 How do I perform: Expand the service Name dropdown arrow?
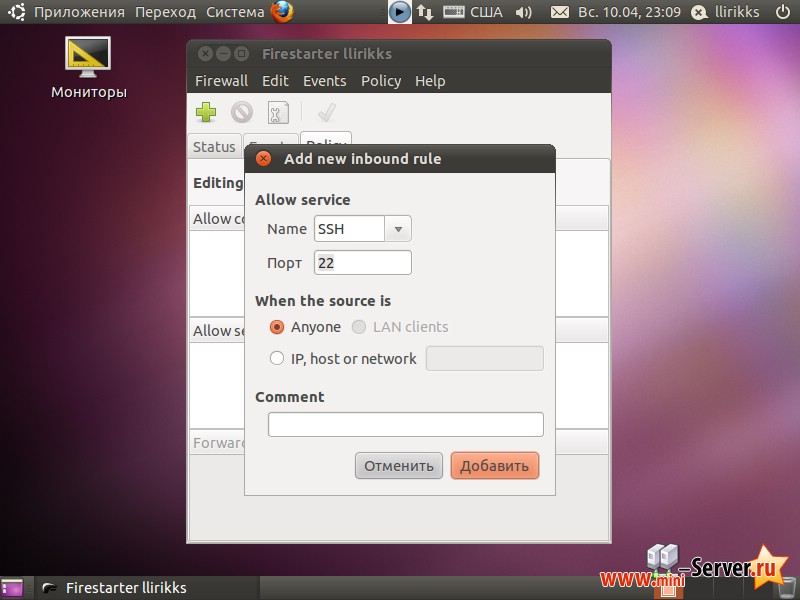point(398,229)
